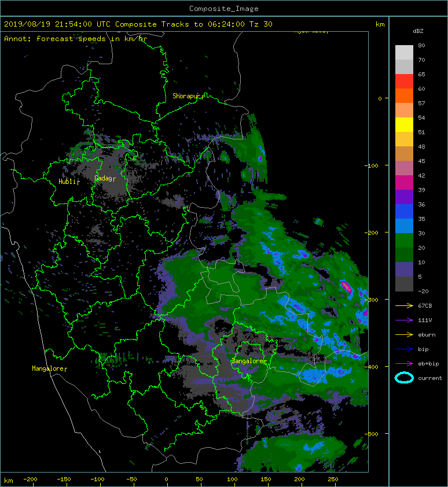Pick the light gray top dBZ swatch

[x=404, y=53]
